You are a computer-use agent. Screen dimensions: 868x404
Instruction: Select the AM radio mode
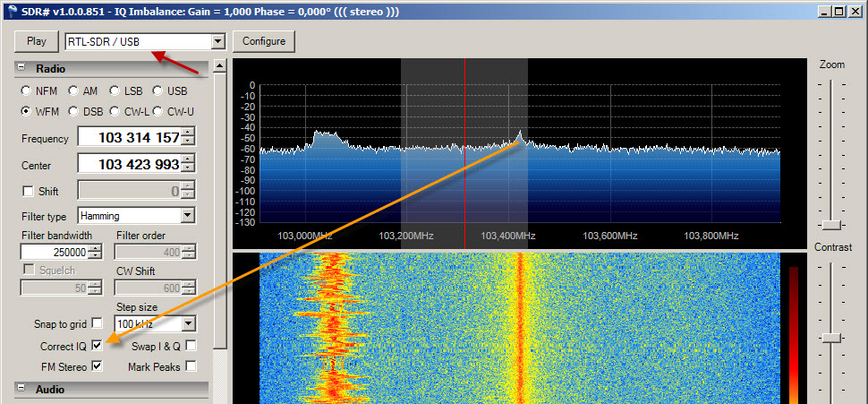(x=72, y=90)
